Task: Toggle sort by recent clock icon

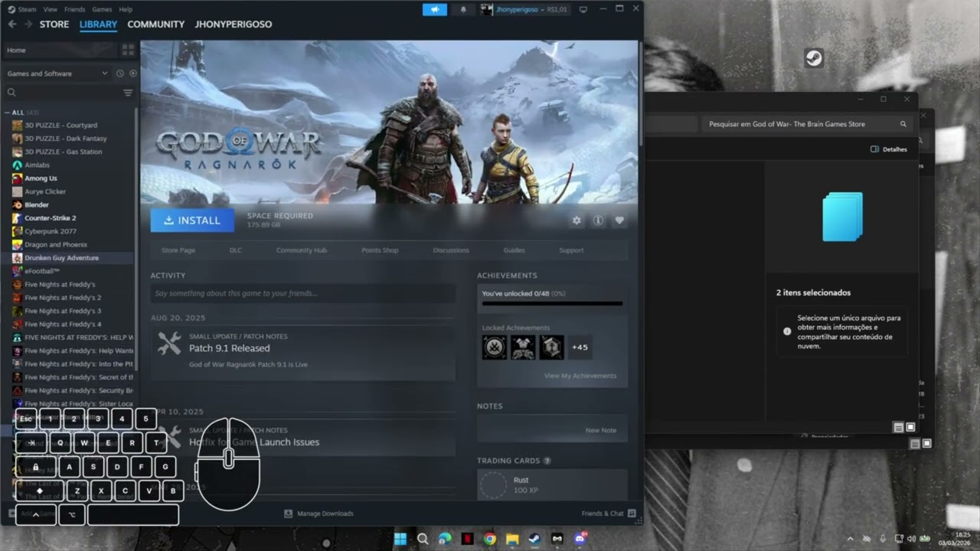Action: tap(119, 73)
